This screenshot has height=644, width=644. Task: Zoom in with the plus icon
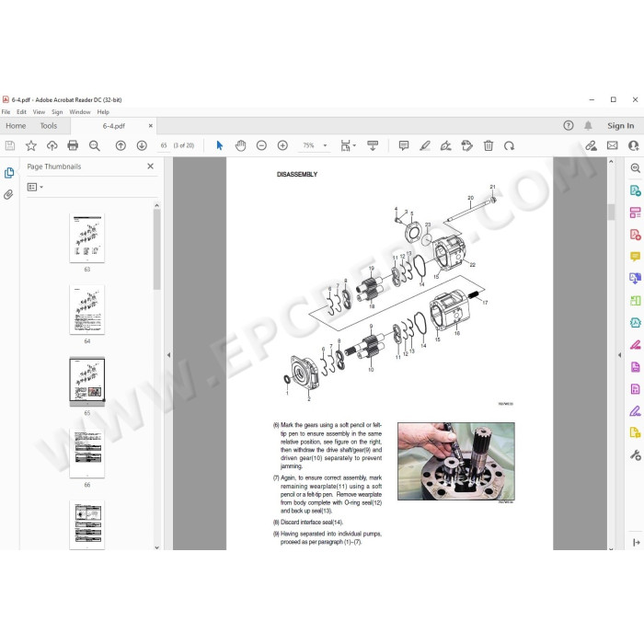(282, 145)
